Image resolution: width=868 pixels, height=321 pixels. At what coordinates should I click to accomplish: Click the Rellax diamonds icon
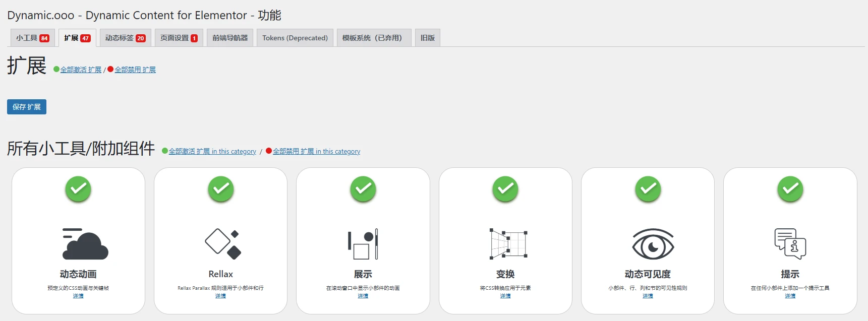pyautogui.click(x=223, y=244)
